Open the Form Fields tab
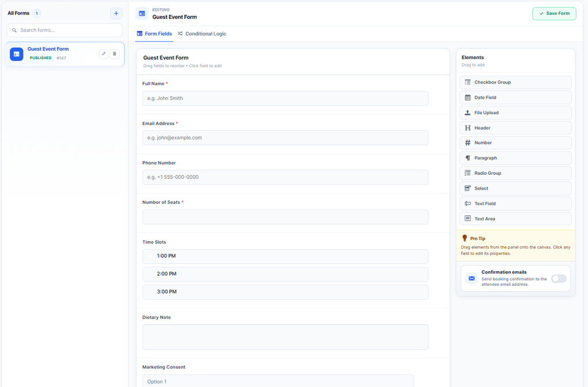The width and height of the screenshot is (588, 387). tap(154, 34)
